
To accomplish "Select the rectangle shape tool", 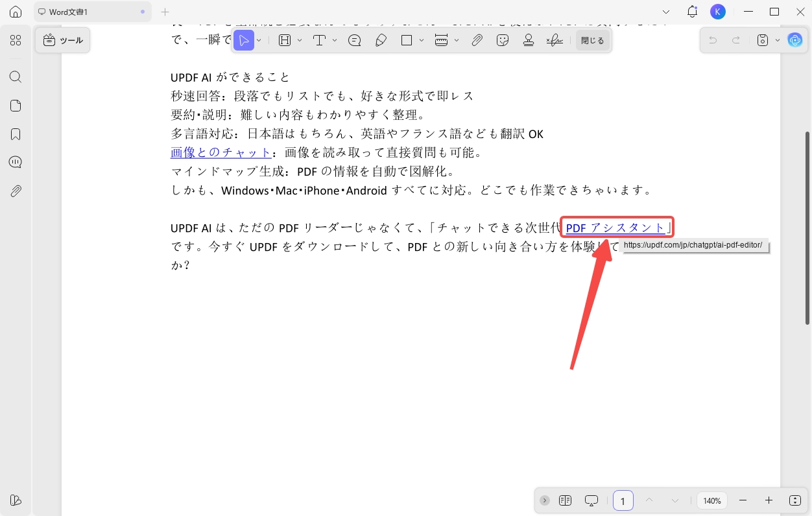I will [407, 40].
